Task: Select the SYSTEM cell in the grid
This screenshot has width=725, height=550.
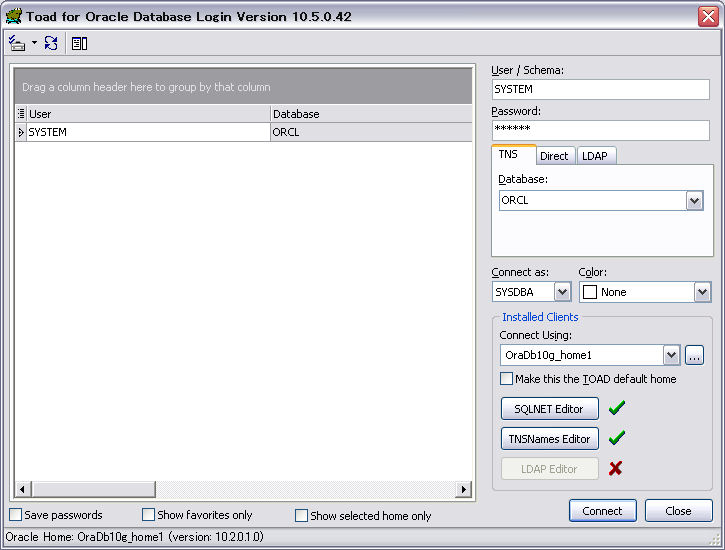Action: pyautogui.click(x=148, y=132)
